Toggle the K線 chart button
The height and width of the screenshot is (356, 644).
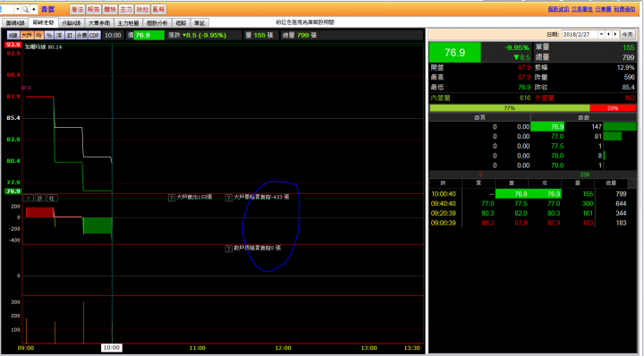pyautogui.click(x=13, y=35)
